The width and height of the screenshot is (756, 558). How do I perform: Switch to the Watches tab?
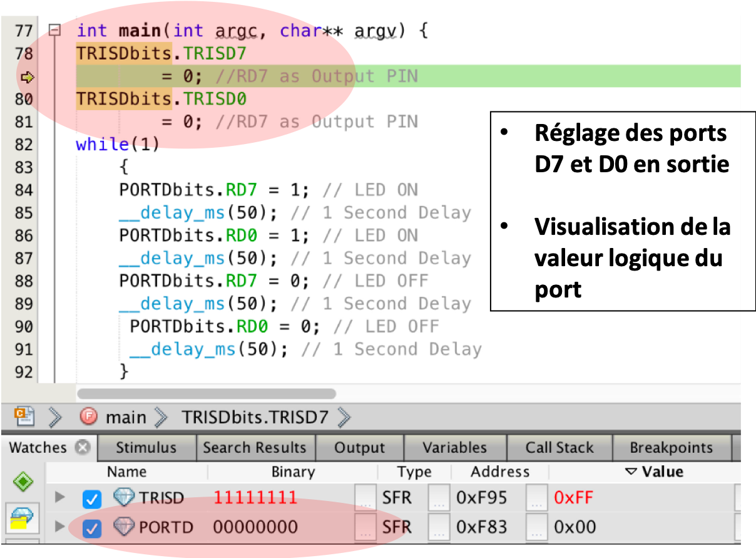tap(38, 448)
